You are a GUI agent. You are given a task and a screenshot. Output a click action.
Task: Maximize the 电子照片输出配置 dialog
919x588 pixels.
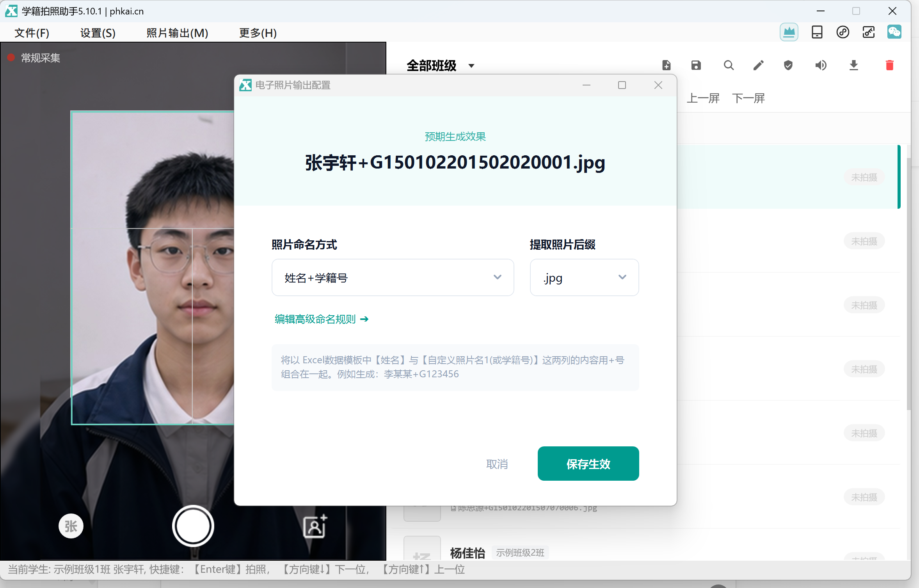coord(622,85)
